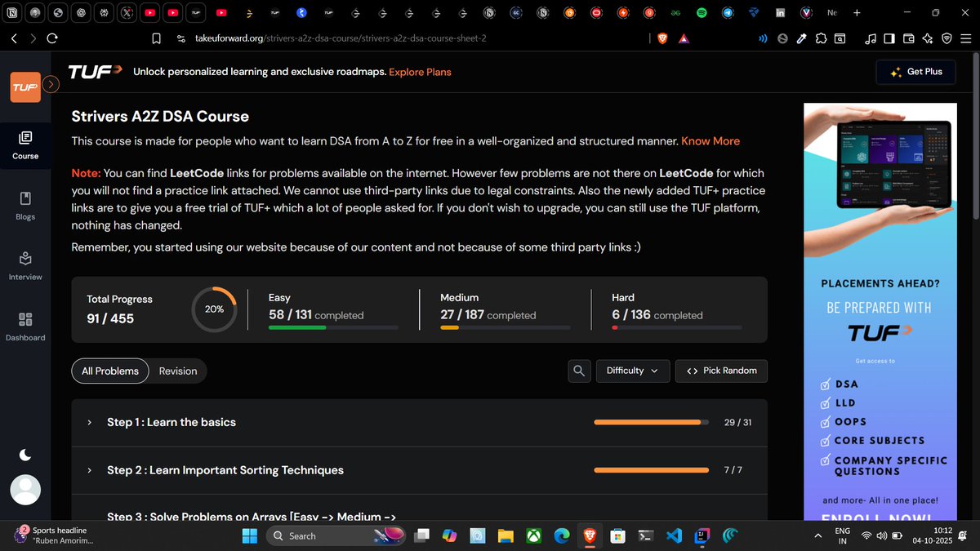Click the TUF wordmark in banner
Screen dimensions: 980x551
click(x=94, y=72)
